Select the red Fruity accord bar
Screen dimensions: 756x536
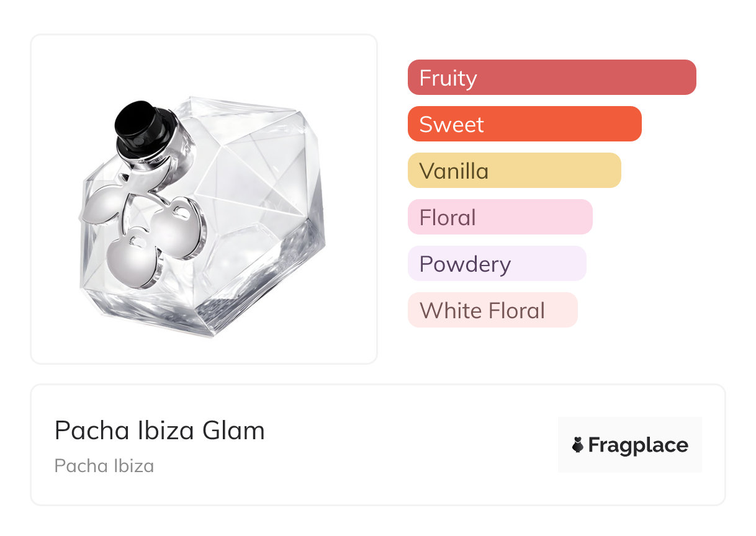point(552,78)
